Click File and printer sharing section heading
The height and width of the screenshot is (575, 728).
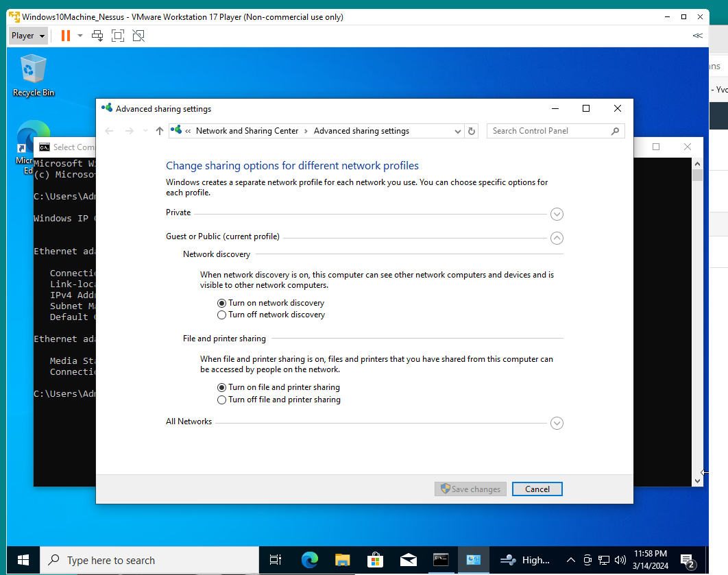[x=224, y=339]
